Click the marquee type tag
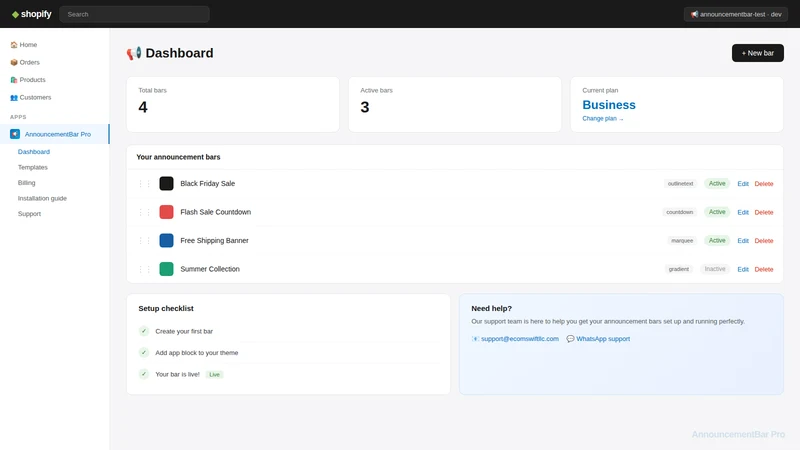Viewport: 800px width, 450px height. click(x=682, y=241)
